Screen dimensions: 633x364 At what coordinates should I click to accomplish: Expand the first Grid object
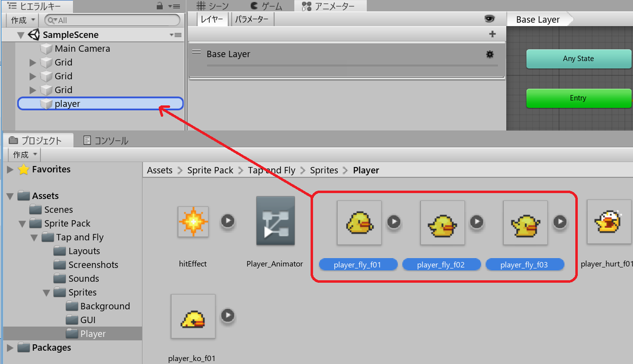click(x=33, y=63)
